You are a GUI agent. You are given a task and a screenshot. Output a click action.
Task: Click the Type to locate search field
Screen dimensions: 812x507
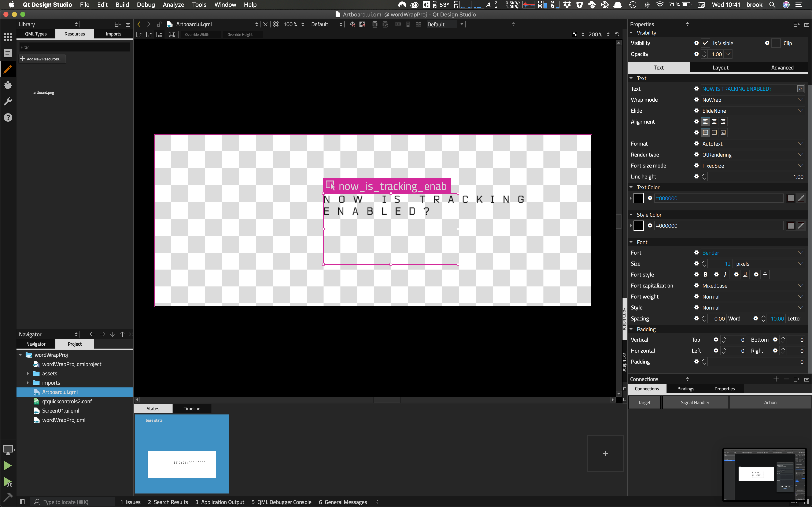pos(66,502)
